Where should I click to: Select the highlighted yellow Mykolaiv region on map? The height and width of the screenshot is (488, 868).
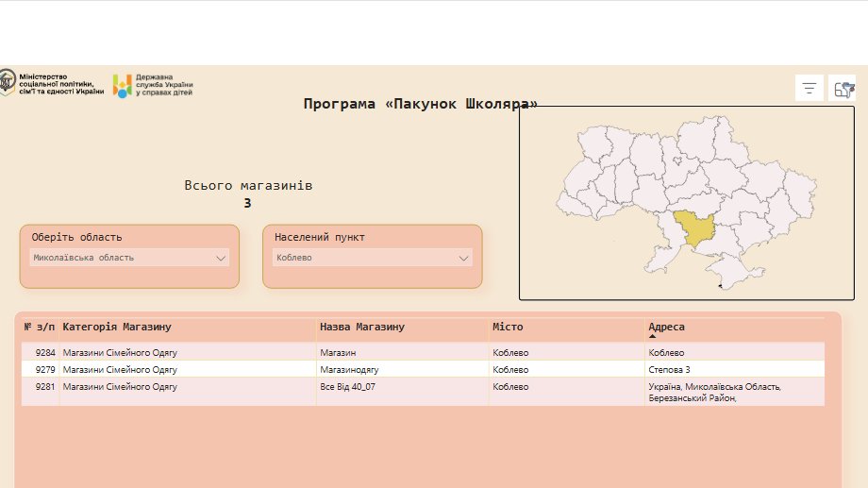pyautogui.click(x=695, y=228)
